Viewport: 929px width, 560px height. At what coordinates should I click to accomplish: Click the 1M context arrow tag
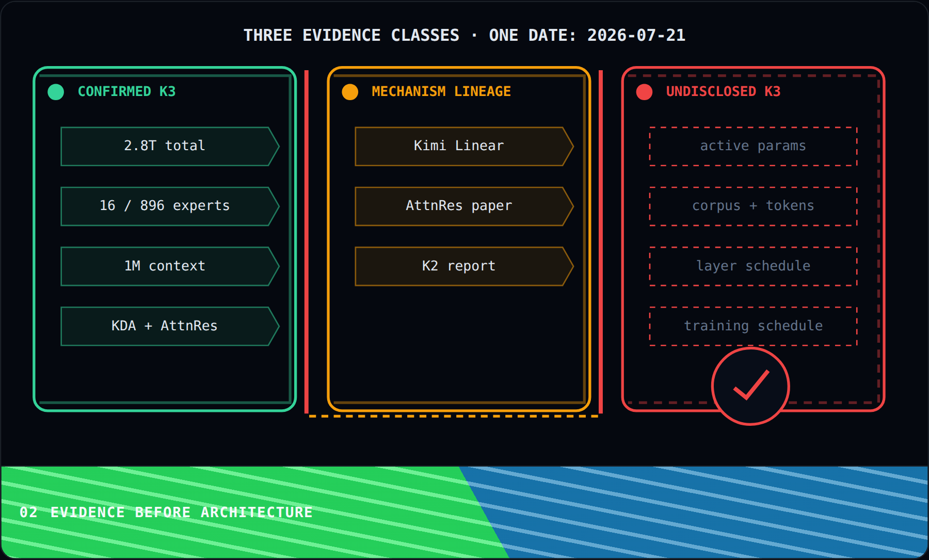click(x=170, y=266)
